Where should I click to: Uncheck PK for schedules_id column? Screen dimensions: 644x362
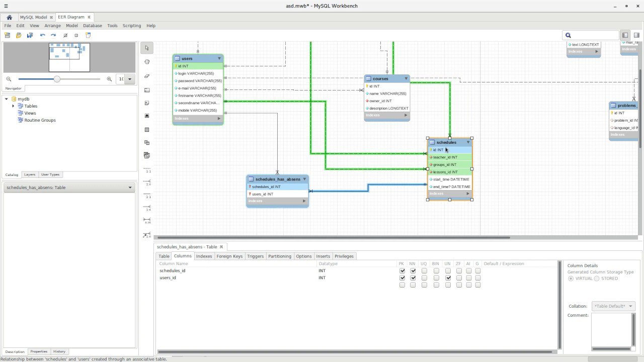[402, 270]
